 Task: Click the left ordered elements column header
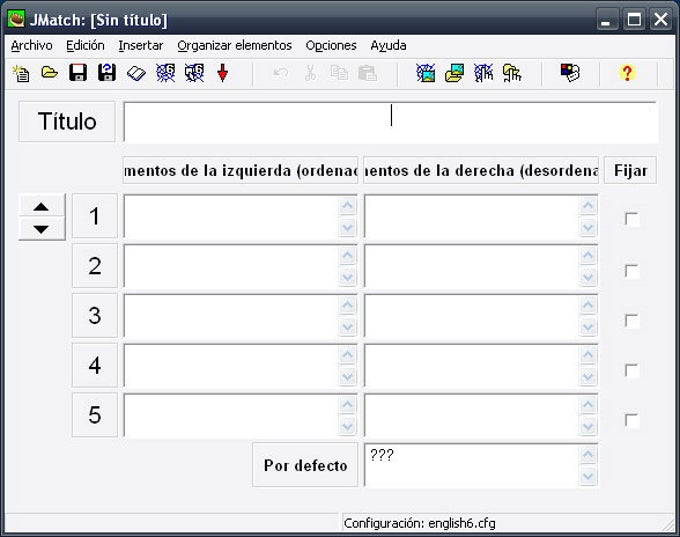[241, 170]
